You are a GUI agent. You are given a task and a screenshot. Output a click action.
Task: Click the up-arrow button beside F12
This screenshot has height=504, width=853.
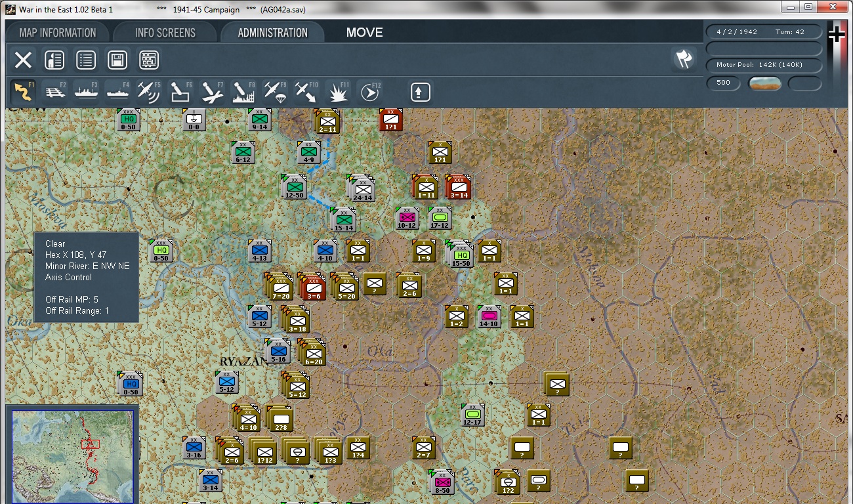coord(421,92)
